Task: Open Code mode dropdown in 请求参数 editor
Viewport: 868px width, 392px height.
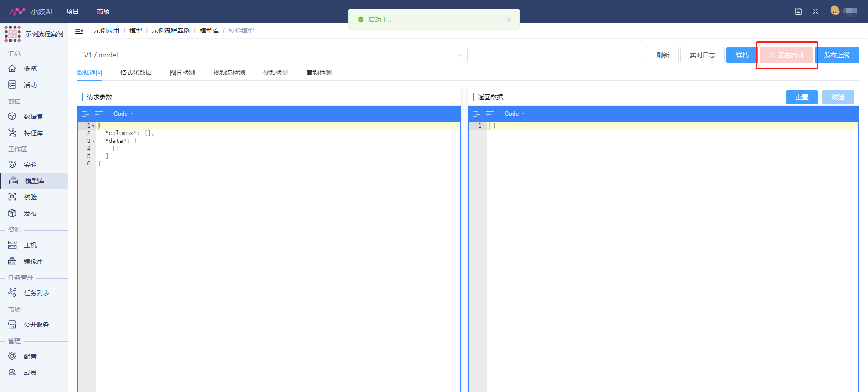Action: (123, 114)
